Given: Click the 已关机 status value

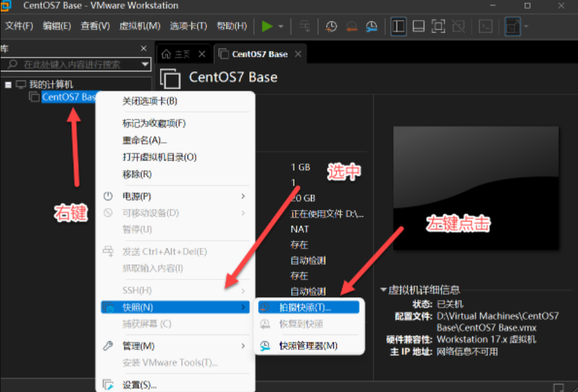Looking at the screenshot, I should 450,304.
